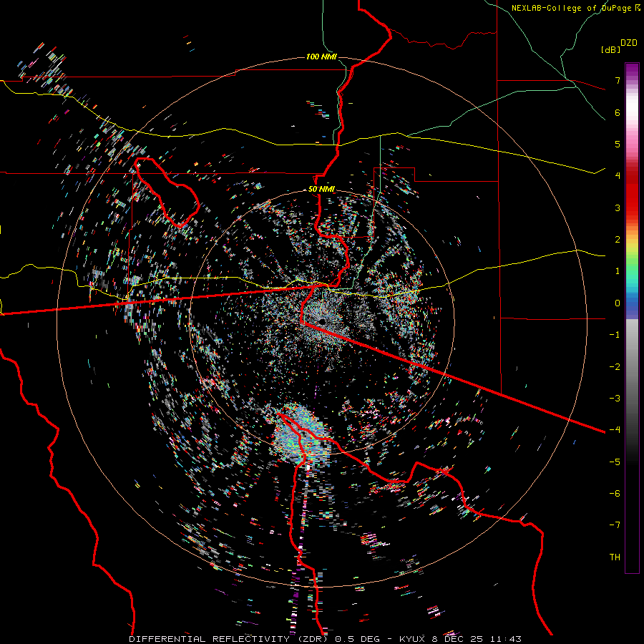644x644 pixels.
Task: Click the "[dB]" unit label
Action: click(610, 50)
